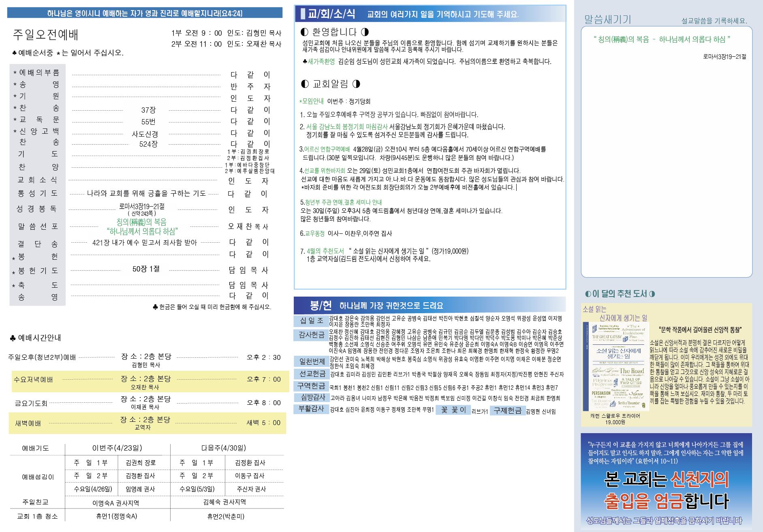
Task: Click the green label '교우동정'
Action: (x=315, y=233)
